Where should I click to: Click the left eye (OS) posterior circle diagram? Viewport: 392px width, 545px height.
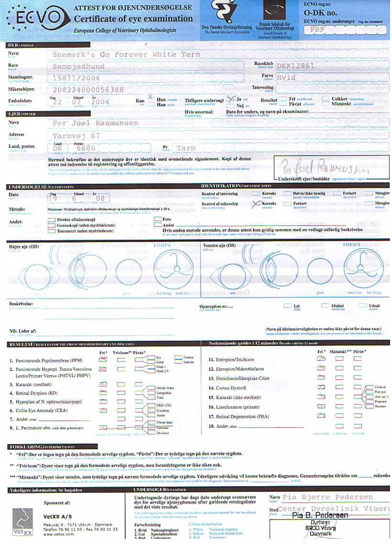(320, 271)
